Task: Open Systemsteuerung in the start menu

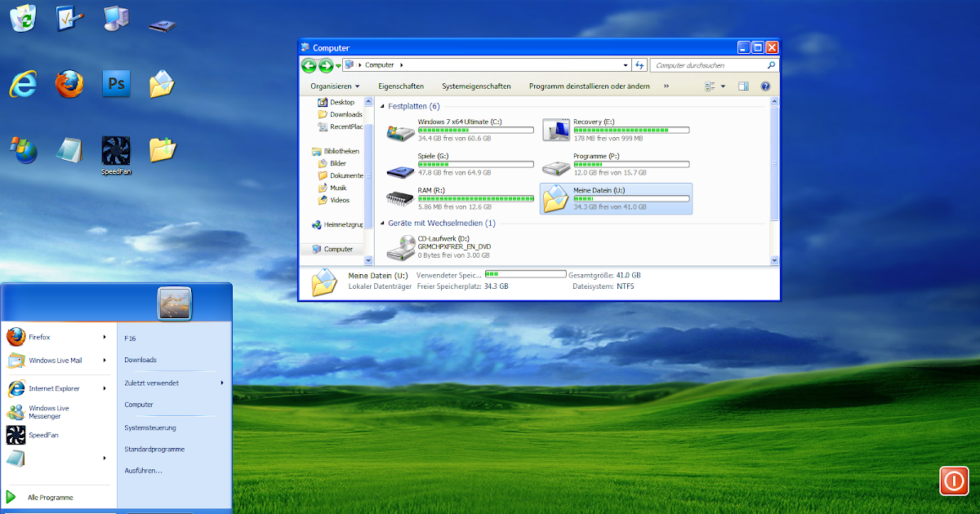Action: point(150,428)
